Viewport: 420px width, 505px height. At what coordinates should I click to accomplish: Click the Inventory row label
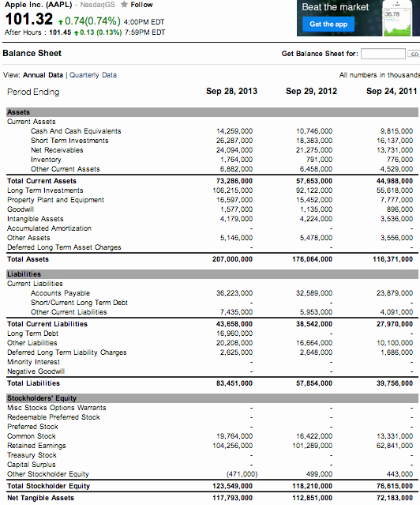point(46,160)
